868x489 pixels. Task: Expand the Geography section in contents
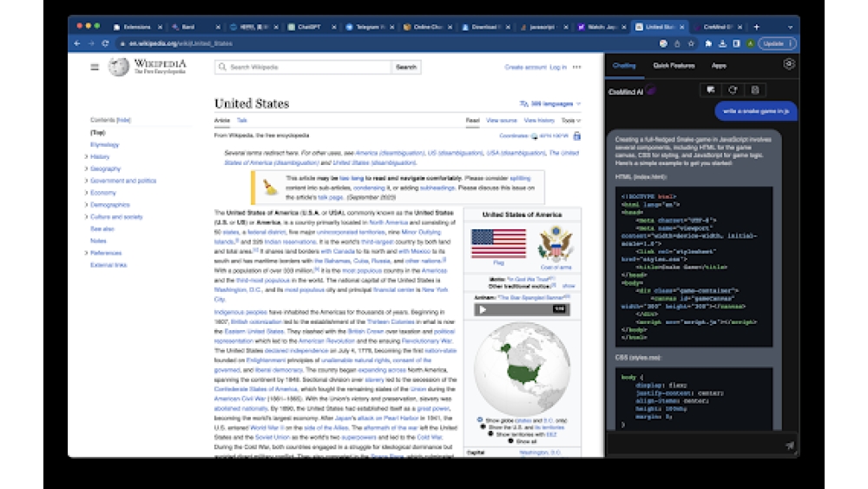pos(86,169)
